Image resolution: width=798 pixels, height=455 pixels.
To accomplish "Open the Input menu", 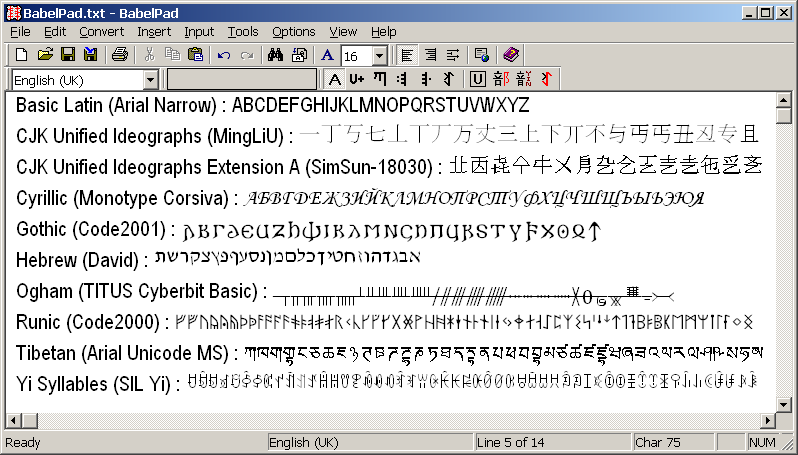I will [x=199, y=32].
